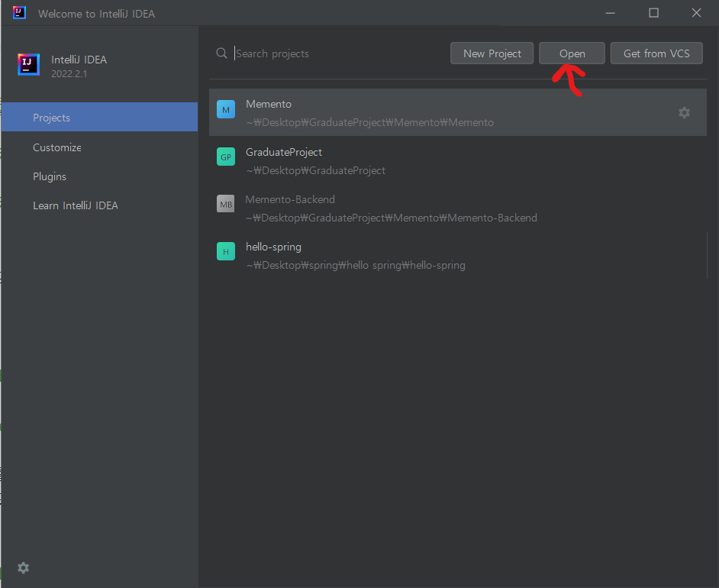Click the Memento-Backend path text

tap(392, 218)
